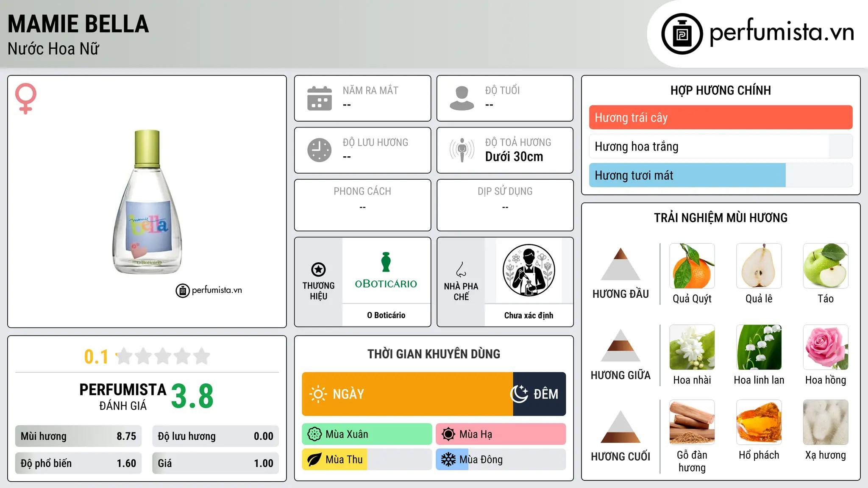Click the Chưa xác định perfumer caption
868x488 pixels.
[529, 315]
